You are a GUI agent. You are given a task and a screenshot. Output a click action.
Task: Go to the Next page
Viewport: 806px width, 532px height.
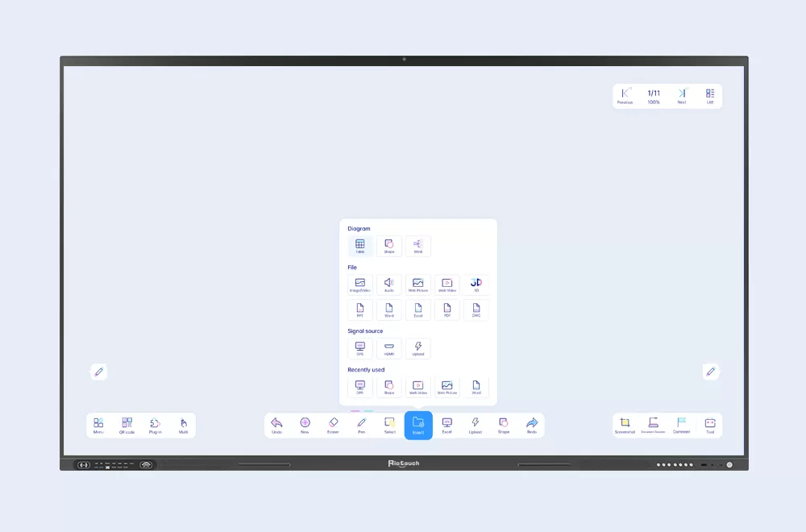682,96
